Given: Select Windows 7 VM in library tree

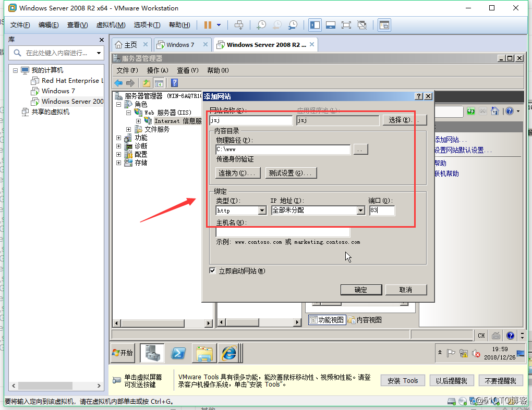Looking at the screenshot, I should (x=53, y=91).
